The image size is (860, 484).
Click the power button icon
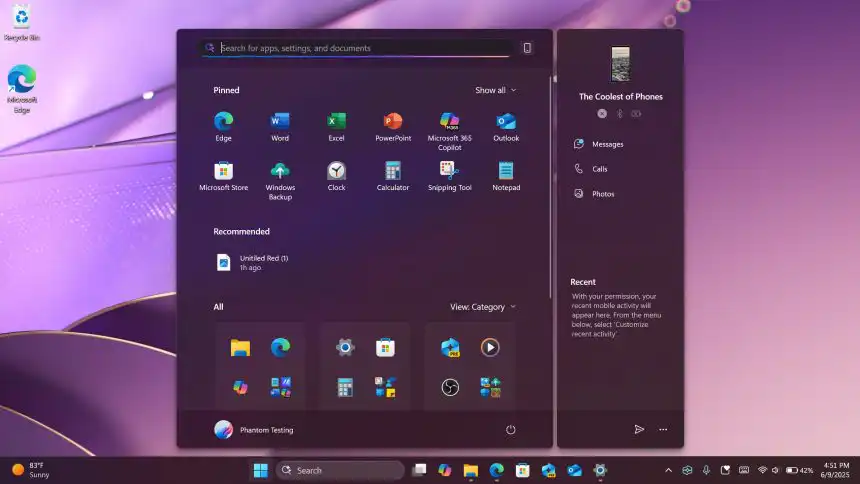[x=510, y=430]
